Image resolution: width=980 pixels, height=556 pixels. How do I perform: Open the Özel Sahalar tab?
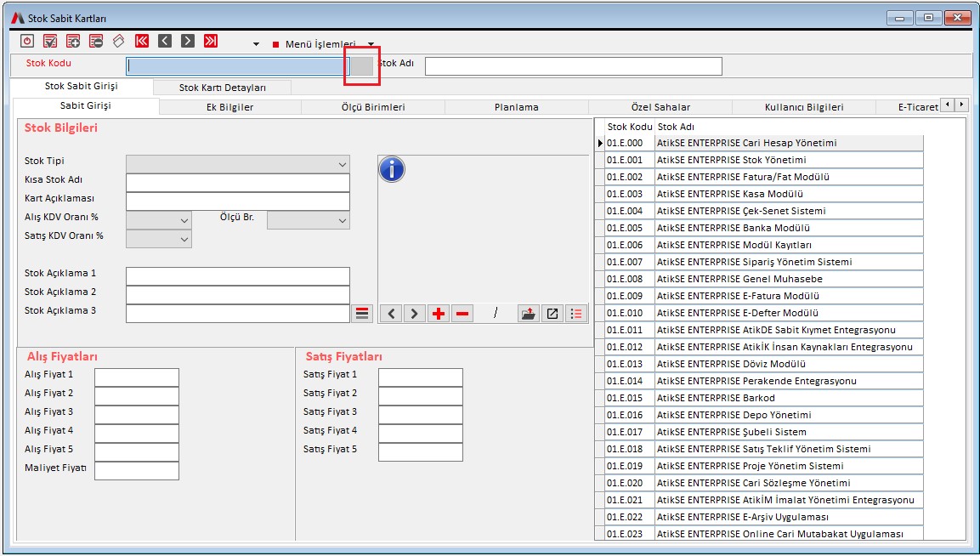[660, 107]
